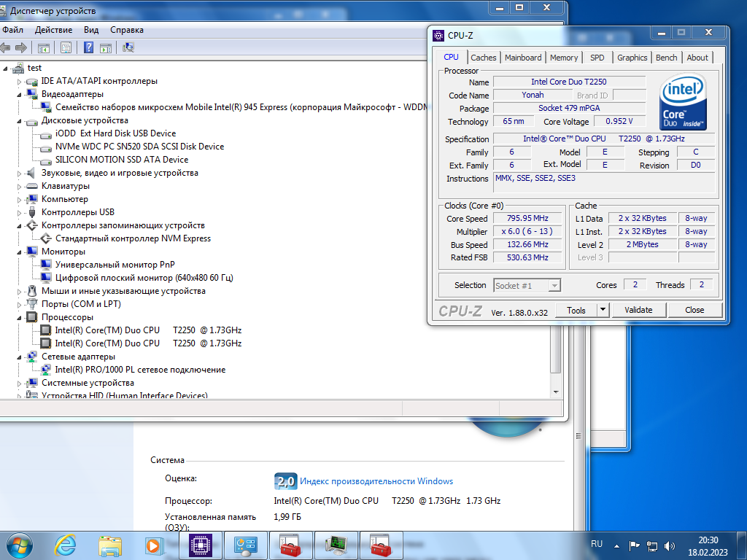Open the Действие menu

tap(54, 30)
